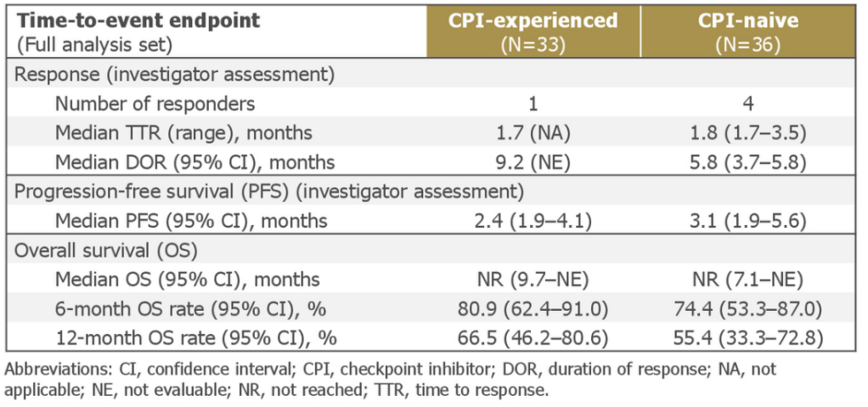The image size is (868, 407).
Task: Select the "Median TTR (range), months" label
Action: 183,133
